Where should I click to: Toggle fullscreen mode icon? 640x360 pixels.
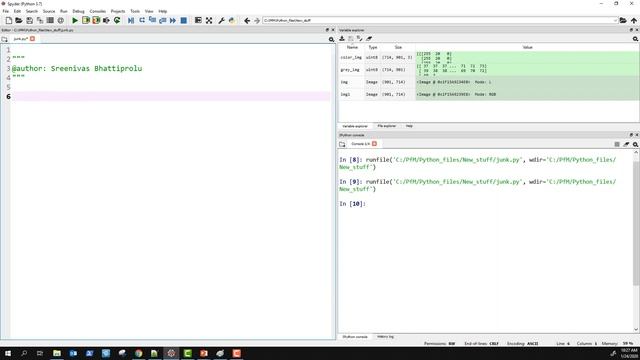[209, 20]
